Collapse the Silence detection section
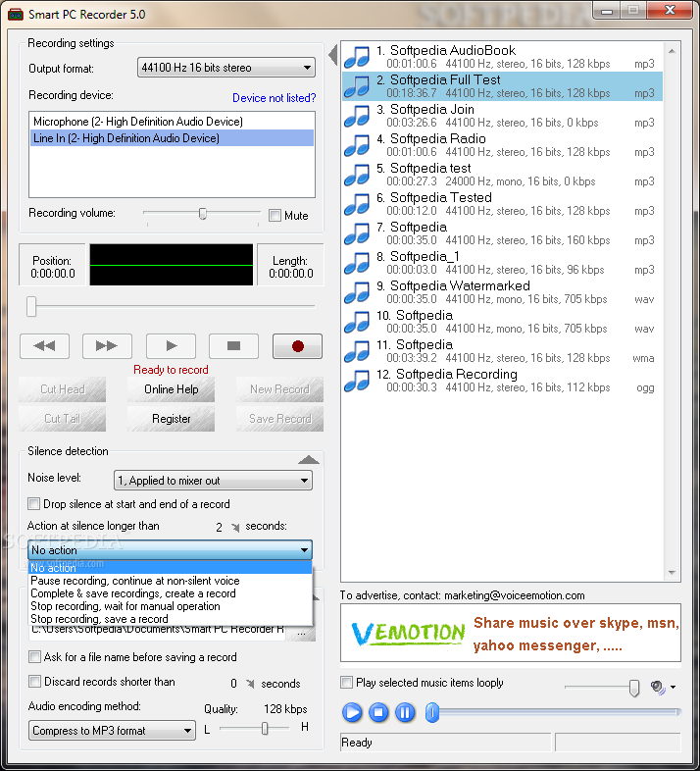700x771 pixels. (309, 460)
